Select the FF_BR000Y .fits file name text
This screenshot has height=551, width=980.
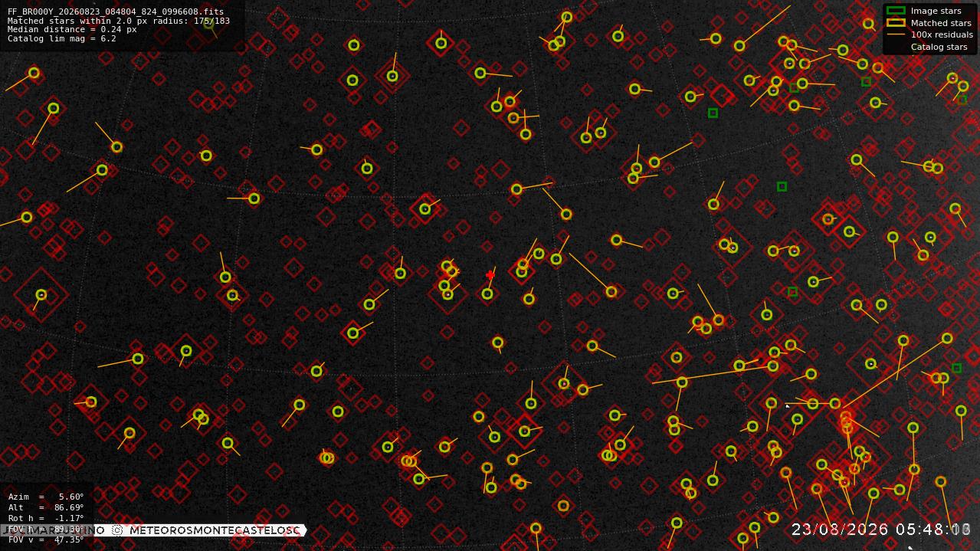(116, 12)
